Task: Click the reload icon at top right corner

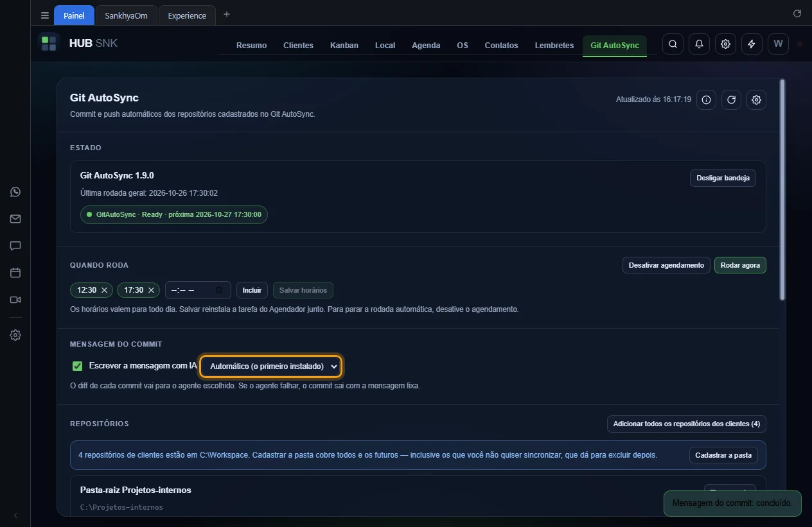Action: click(x=797, y=13)
